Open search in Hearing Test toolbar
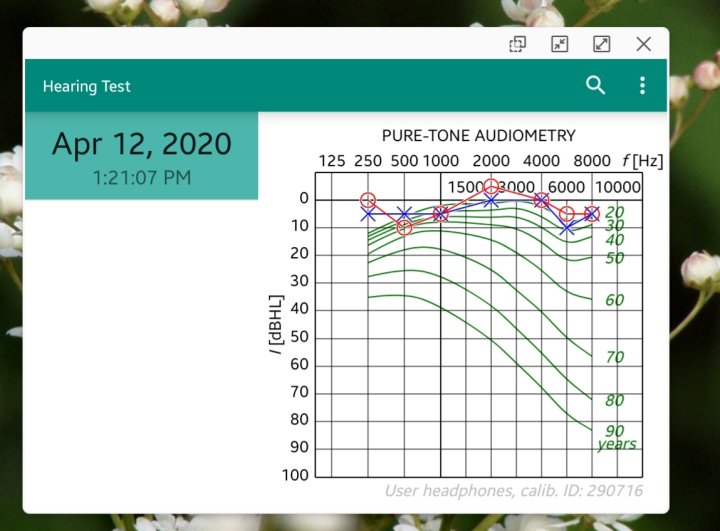This screenshot has height=531, width=720. coord(595,86)
